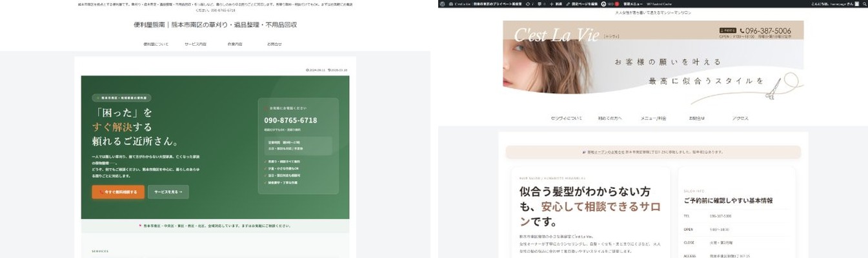Screen dimensions: 868x258
Task: Click the orange 今すぐ無料相談する button
Action: click(118, 192)
